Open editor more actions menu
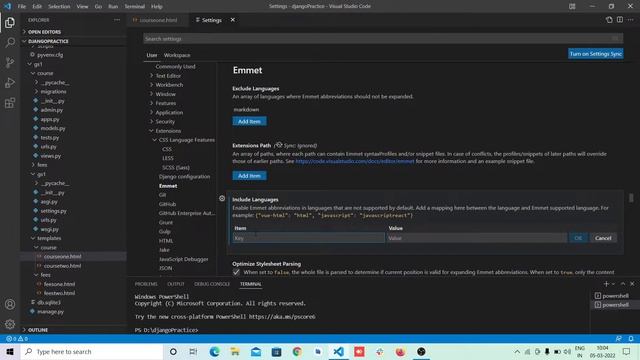The height and width of the screenshot is (360, 640). click(x=631, y=20)
